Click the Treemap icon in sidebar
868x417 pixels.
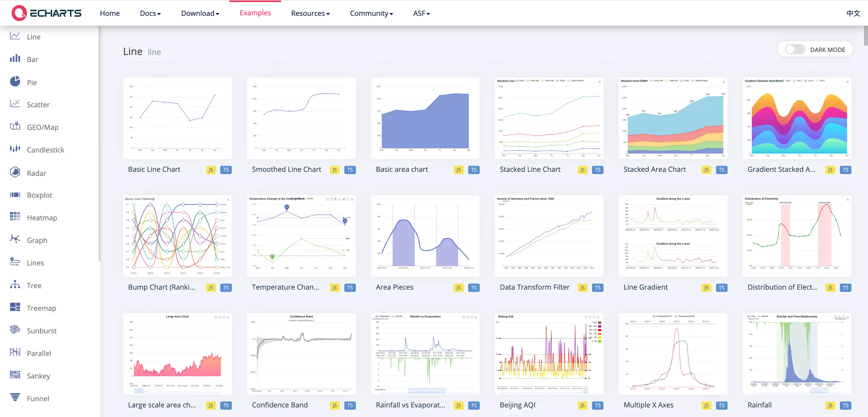15,307
